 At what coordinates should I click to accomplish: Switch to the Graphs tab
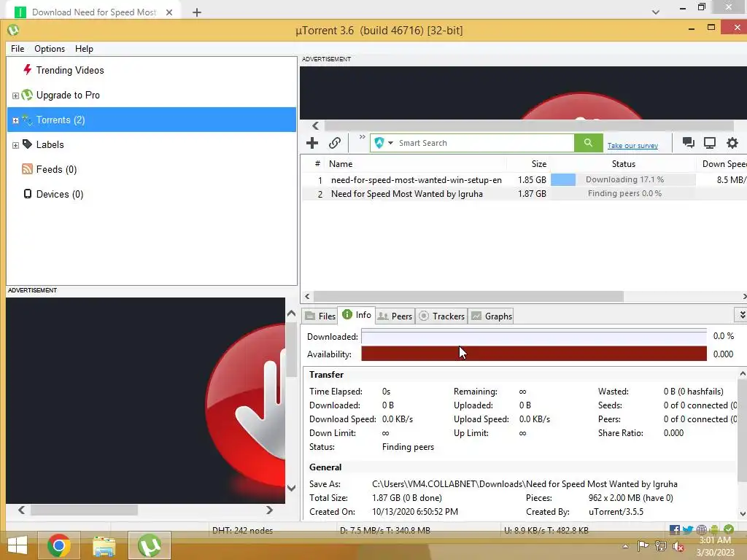tap(492, 316)
